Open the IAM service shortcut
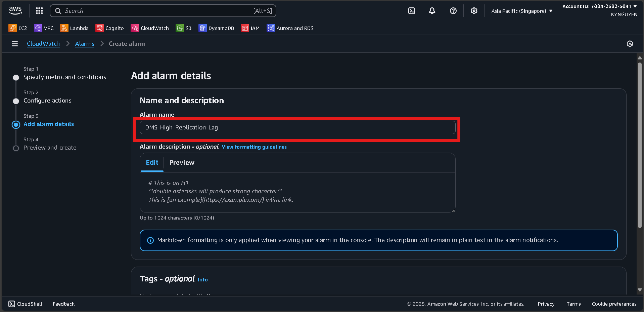644x312 pixels. click(x=250, y=28)
